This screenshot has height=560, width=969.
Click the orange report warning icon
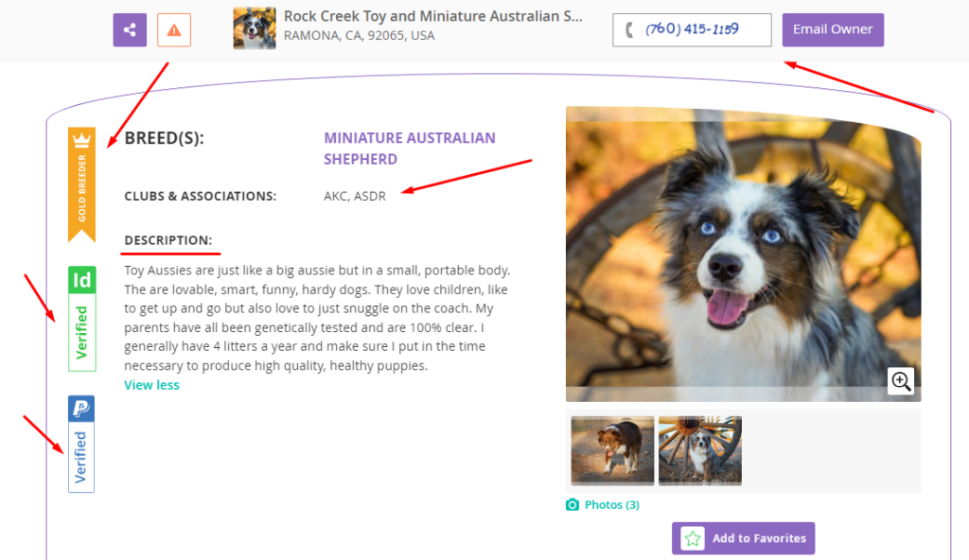[174, 30]
